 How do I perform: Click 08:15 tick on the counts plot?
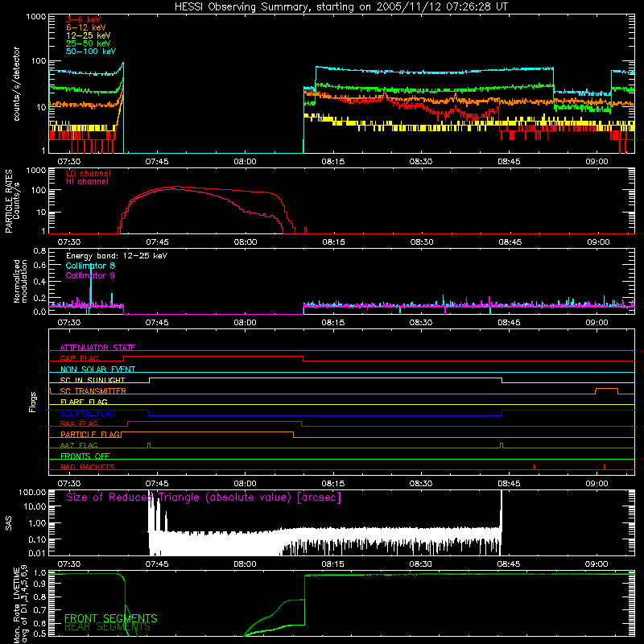point(333,162)
